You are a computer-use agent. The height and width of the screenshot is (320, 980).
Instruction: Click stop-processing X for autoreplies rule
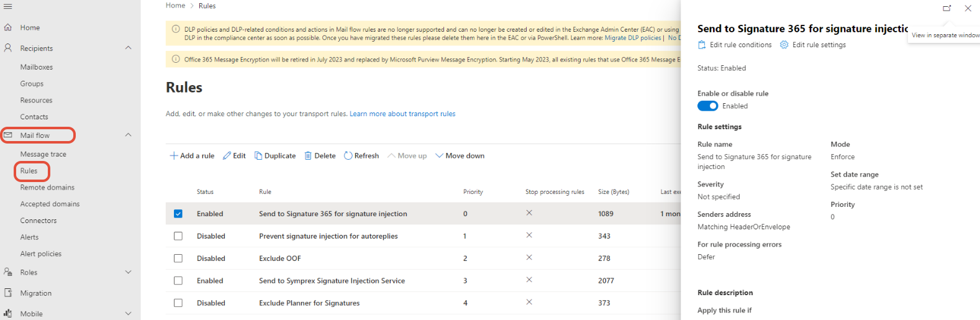point(529,235)
